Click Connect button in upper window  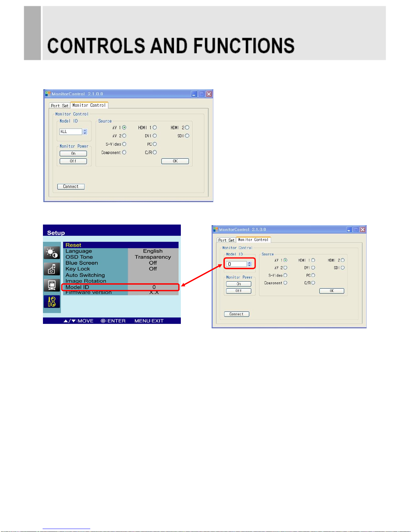coord(71,187)
